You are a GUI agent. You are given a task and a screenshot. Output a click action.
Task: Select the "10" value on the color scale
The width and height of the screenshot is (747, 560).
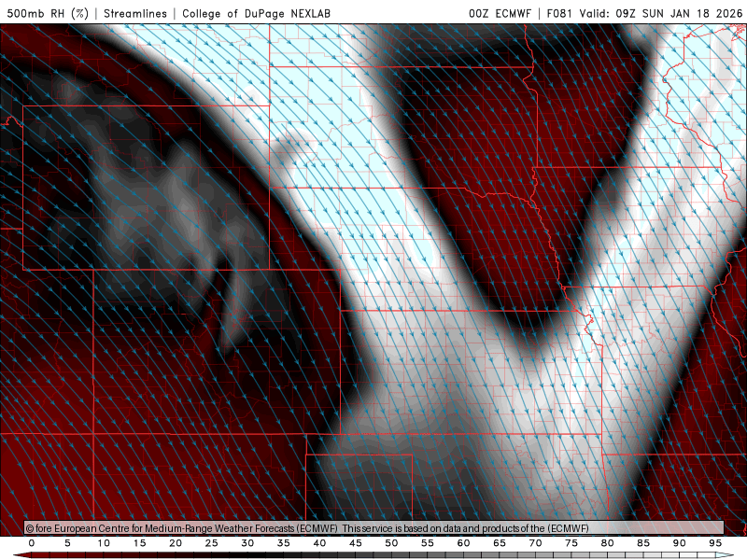click(x=104, y=543)
